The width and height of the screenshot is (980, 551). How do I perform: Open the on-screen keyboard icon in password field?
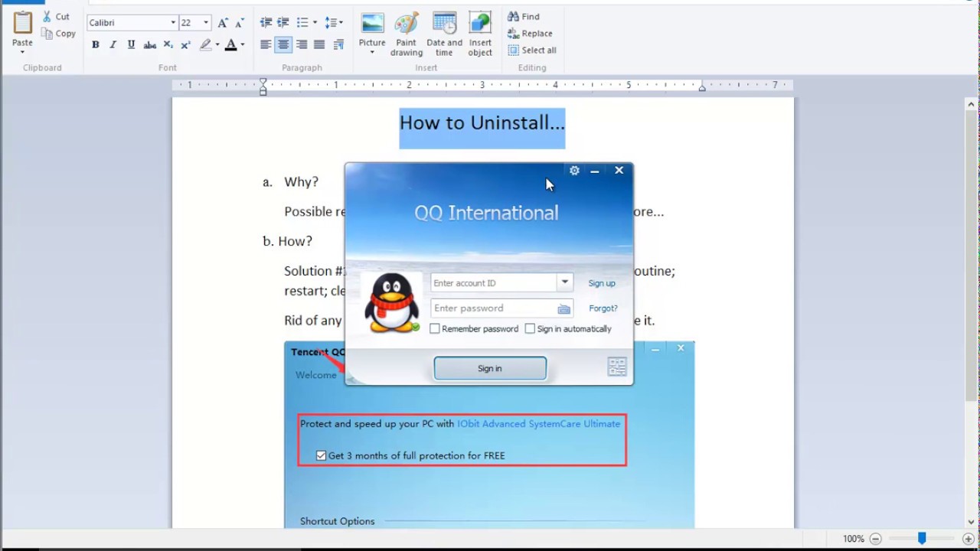[564, 308]
